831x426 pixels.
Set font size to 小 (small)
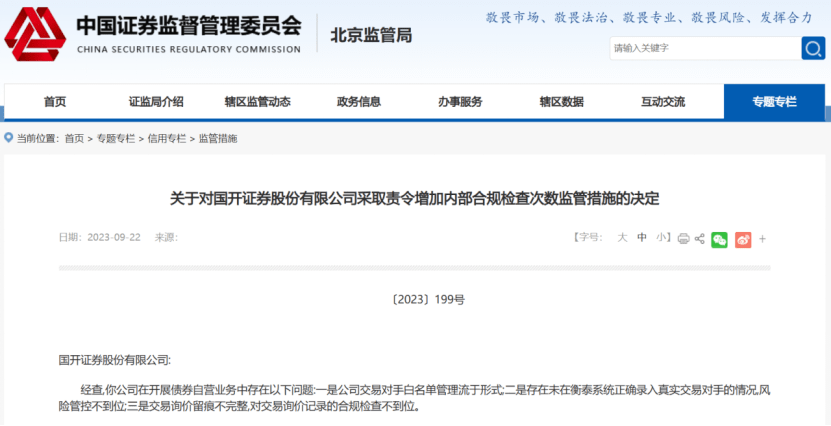661,238
